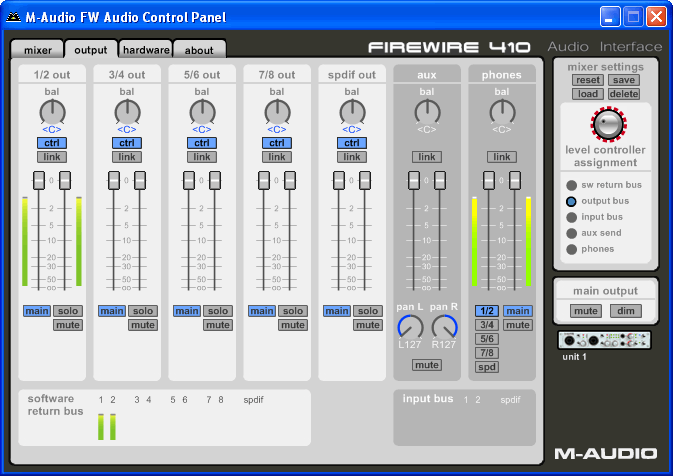Click the left fader of 1/2 out
This screenshot has width=673, height=476.
coord(39,180)
